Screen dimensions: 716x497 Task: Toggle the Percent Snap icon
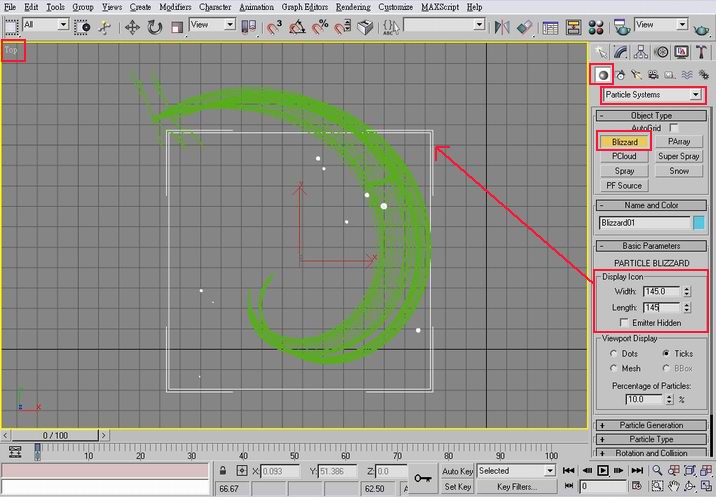tap(320, 27)
